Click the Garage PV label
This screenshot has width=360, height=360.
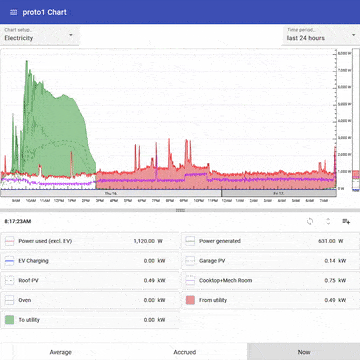pos(212,261)
